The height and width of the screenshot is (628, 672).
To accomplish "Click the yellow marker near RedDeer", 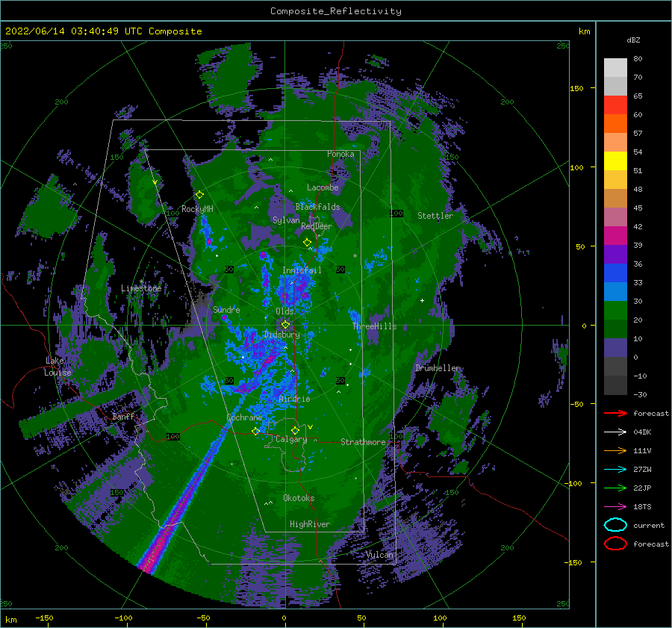I will coord(307,242).
